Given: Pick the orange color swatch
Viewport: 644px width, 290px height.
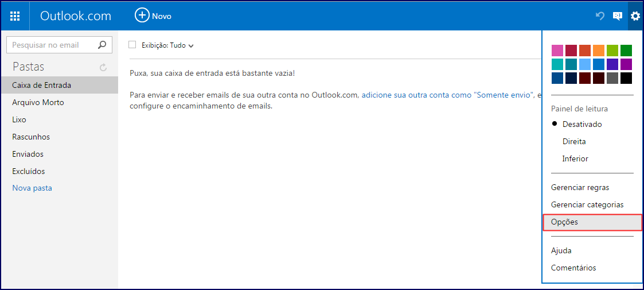Looking at the screenshot, I should tap(599, 51).
